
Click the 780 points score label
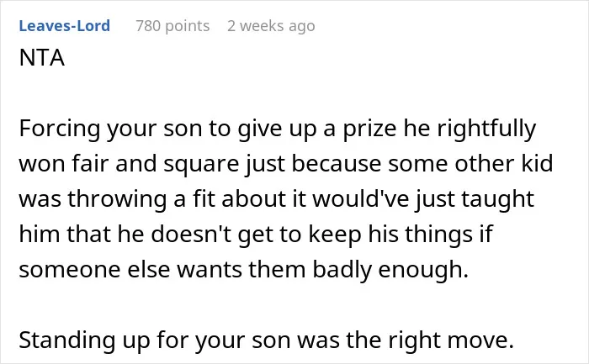point(172,26)
